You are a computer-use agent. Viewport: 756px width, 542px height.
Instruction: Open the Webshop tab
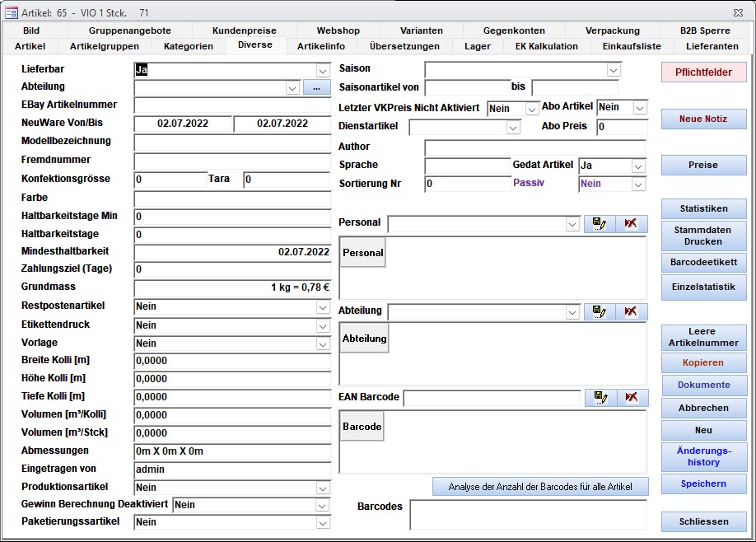tap(338, 30)
